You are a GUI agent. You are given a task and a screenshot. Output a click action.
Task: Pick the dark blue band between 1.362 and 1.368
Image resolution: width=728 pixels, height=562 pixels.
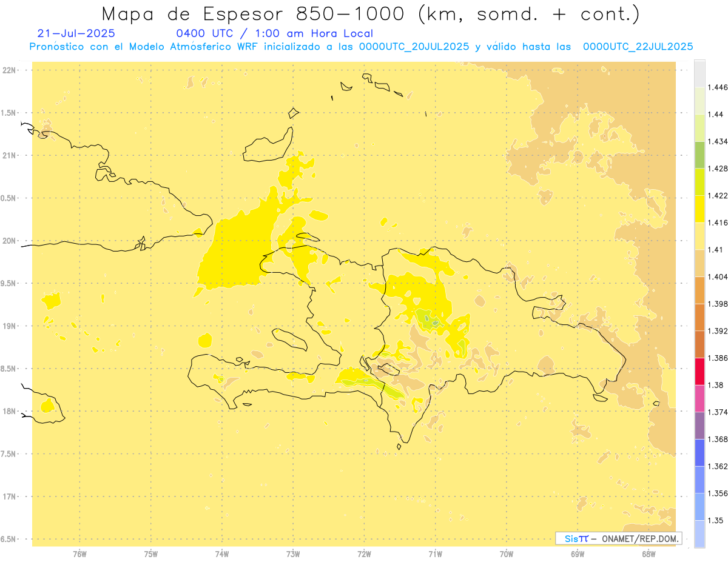(x=699, y=453)
